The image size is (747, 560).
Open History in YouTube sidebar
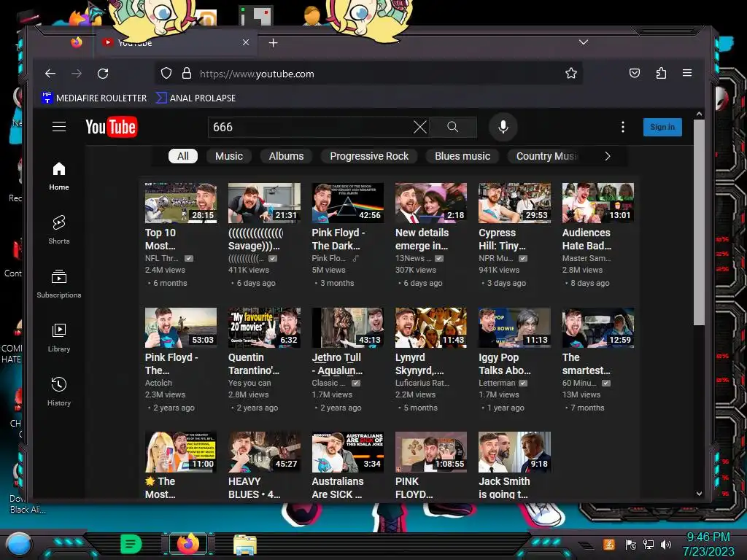click(x=59, y=392)
